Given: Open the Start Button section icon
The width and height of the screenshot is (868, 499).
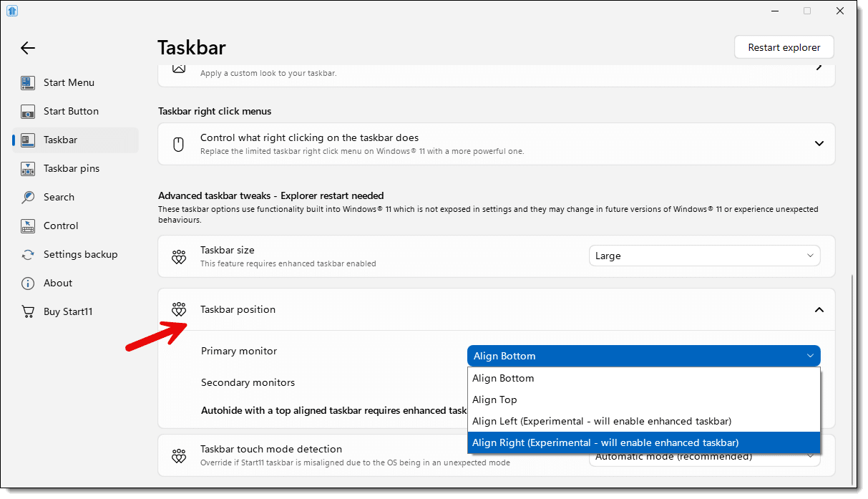Looking at the screenshot, I should 28,111.
